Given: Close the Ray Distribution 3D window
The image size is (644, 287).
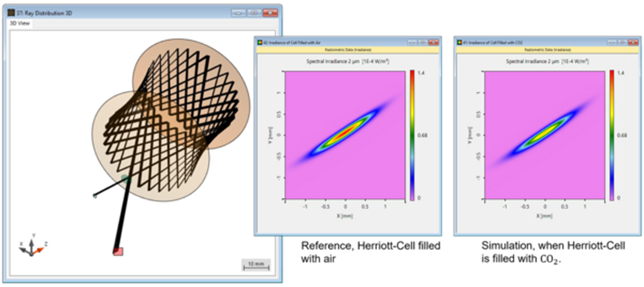Looking at the screenshot, I should click(x=270, y=13).
